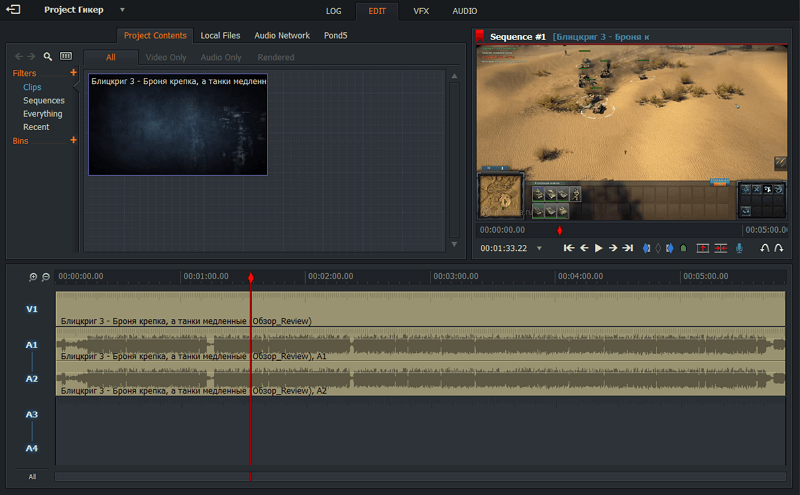Select the Блицкриг 3 clip thumbnail
The image size is (800, 495).
coord(178,124)
